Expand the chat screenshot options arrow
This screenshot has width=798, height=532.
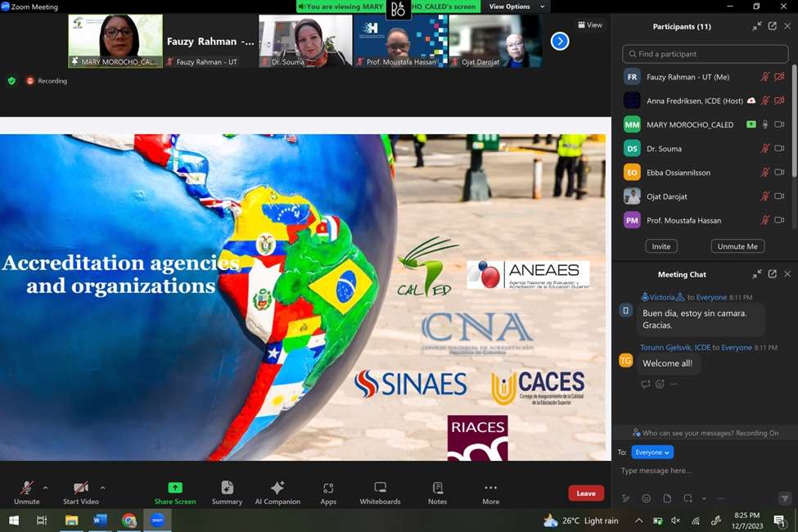704,498
